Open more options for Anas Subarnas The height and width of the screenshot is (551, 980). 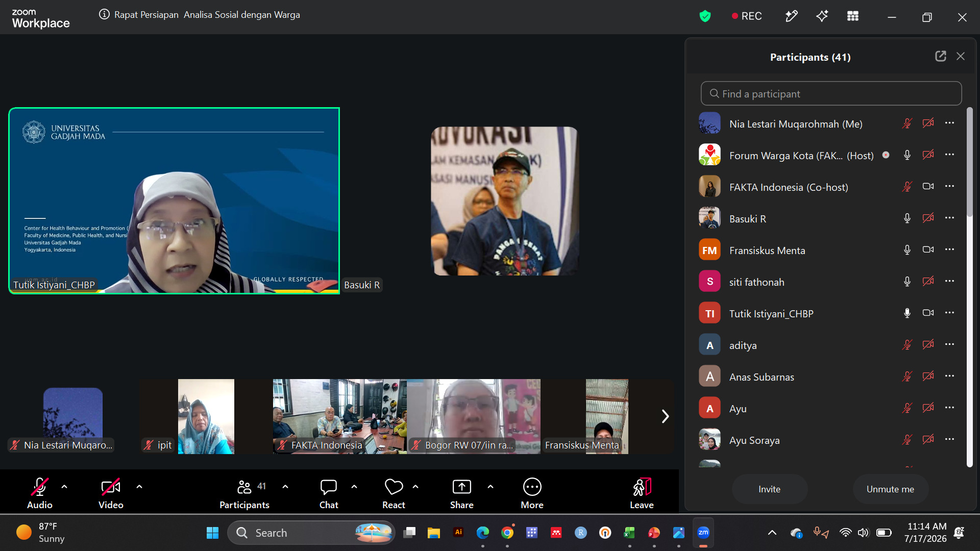coord(949,376)
